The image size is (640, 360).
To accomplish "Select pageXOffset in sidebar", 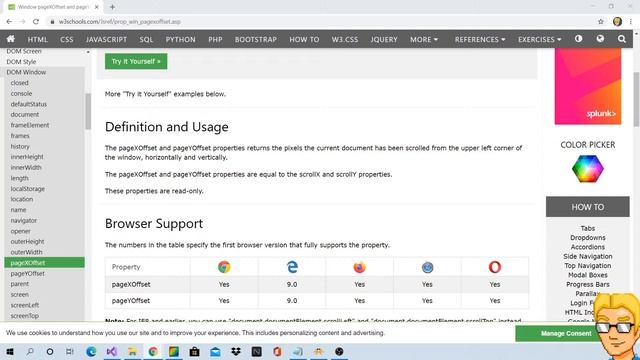I will pyautogui.click(x=44, y=262).
